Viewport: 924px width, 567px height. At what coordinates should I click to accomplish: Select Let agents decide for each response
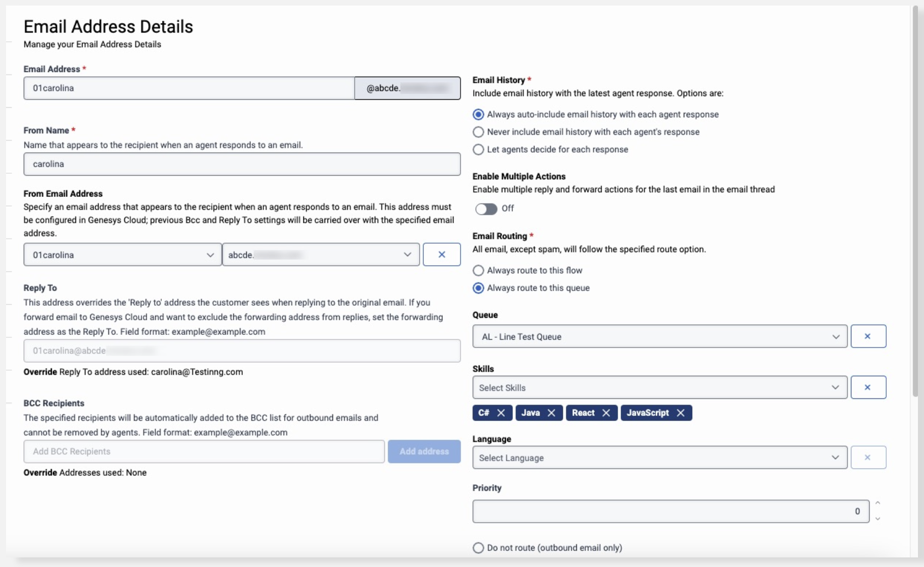point(478,150)
